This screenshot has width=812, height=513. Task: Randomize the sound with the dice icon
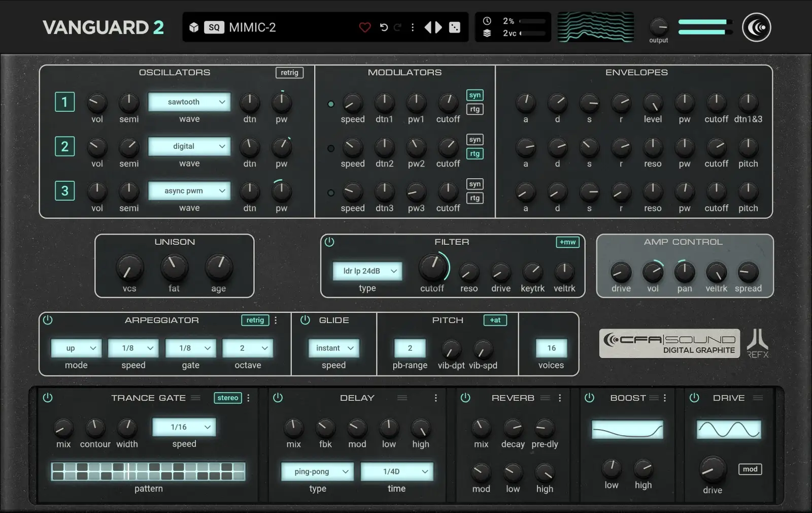tap(455, 27)
